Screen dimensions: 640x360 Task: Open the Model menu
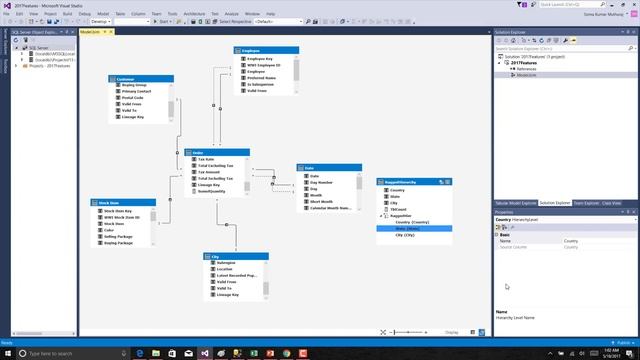[103, 14]
